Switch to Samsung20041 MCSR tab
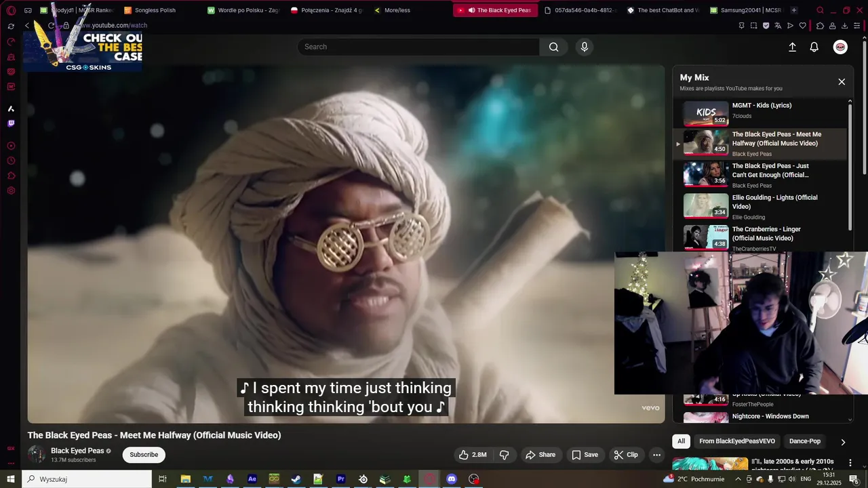The height and width of the screenshot is (488, 868). click(746, 10)
